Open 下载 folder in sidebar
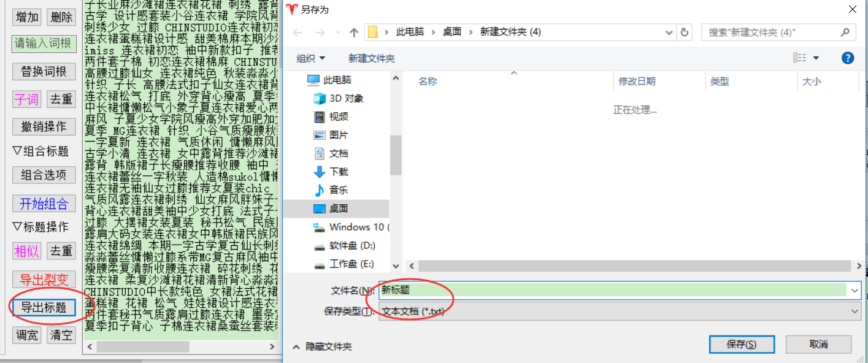 coord(338,172)
